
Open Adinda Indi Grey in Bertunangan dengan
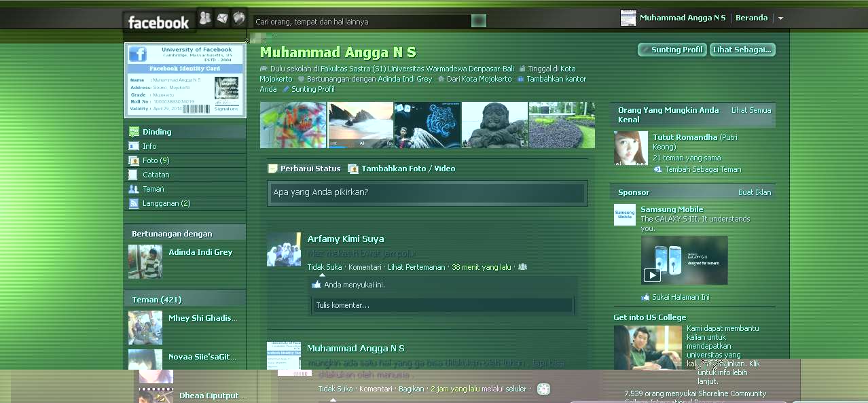coord(200,252)
